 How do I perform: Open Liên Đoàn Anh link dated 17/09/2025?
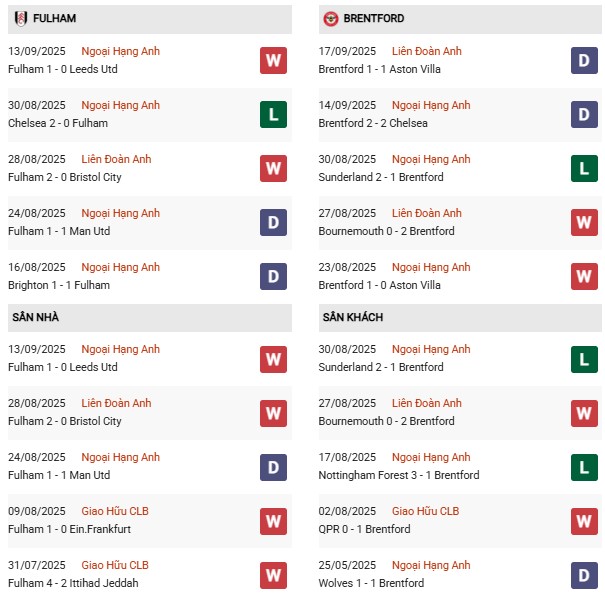click(426, 51)
